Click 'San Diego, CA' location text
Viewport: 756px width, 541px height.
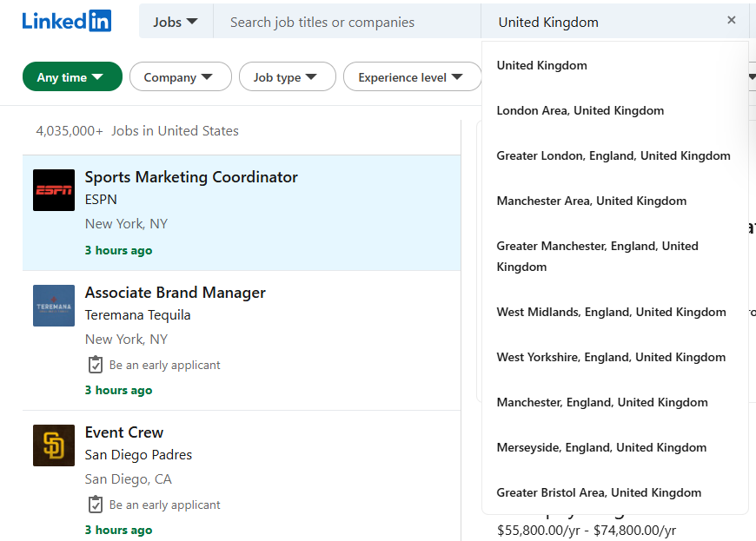point(129,479)
